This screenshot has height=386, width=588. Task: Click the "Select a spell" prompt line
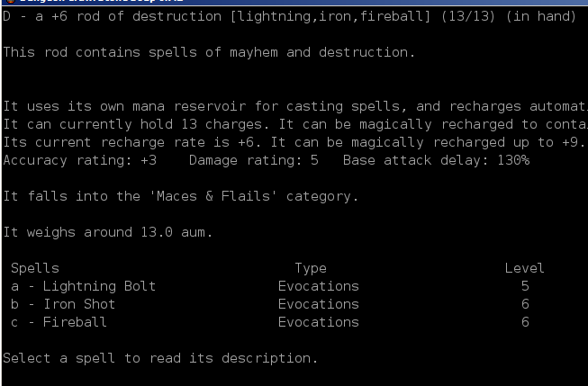pyautogui.click(x=159, y=358)
